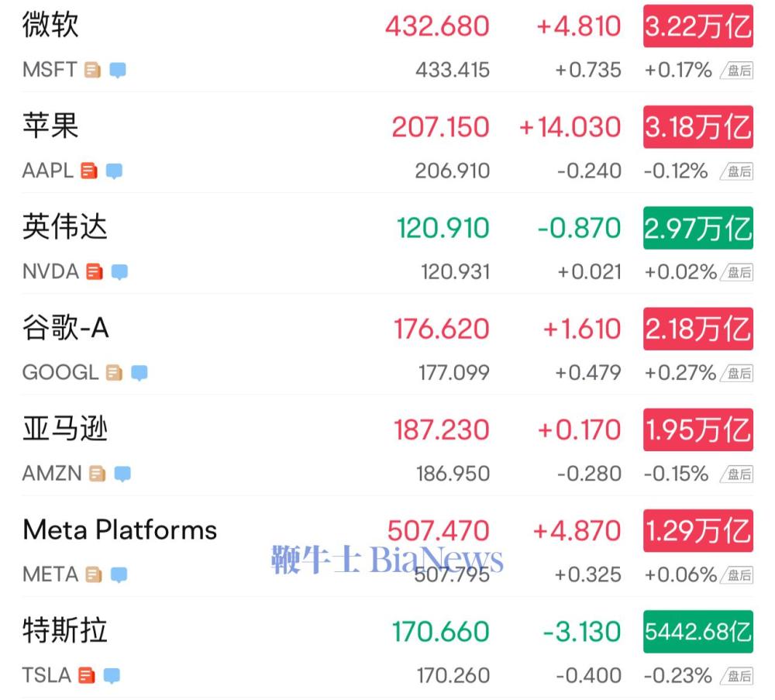Open the TSLA news document icon

tap(87, 675)
